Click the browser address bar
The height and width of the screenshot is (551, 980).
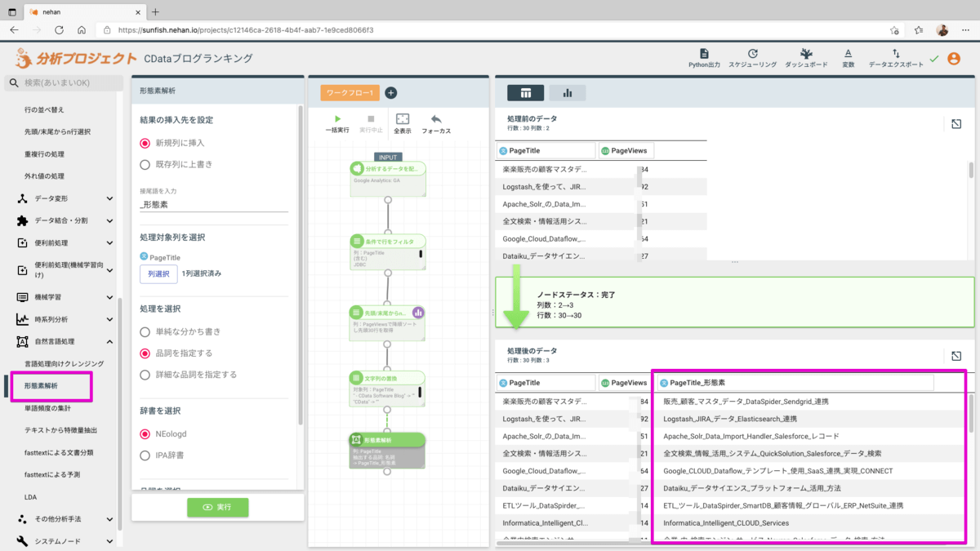(x=490, y=29)
